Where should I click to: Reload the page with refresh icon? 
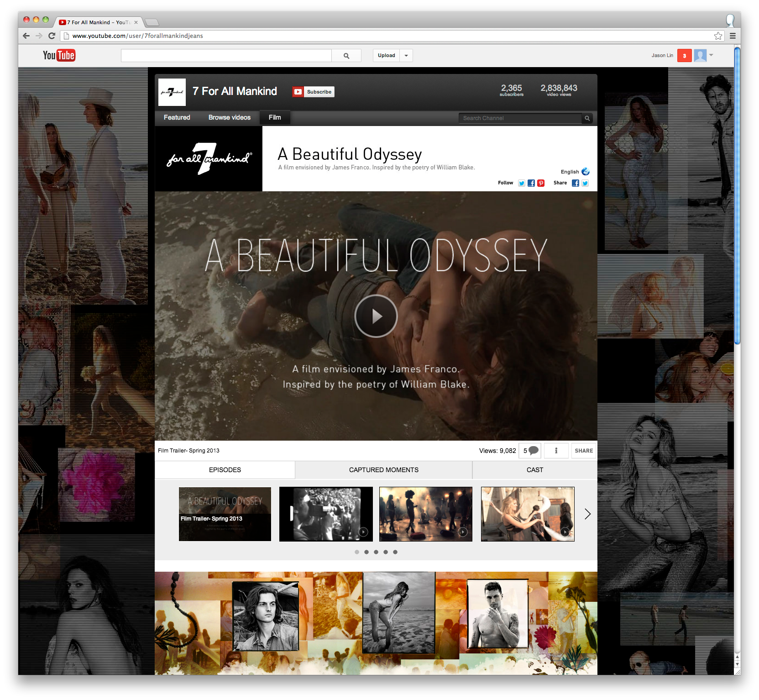[52, 36]
